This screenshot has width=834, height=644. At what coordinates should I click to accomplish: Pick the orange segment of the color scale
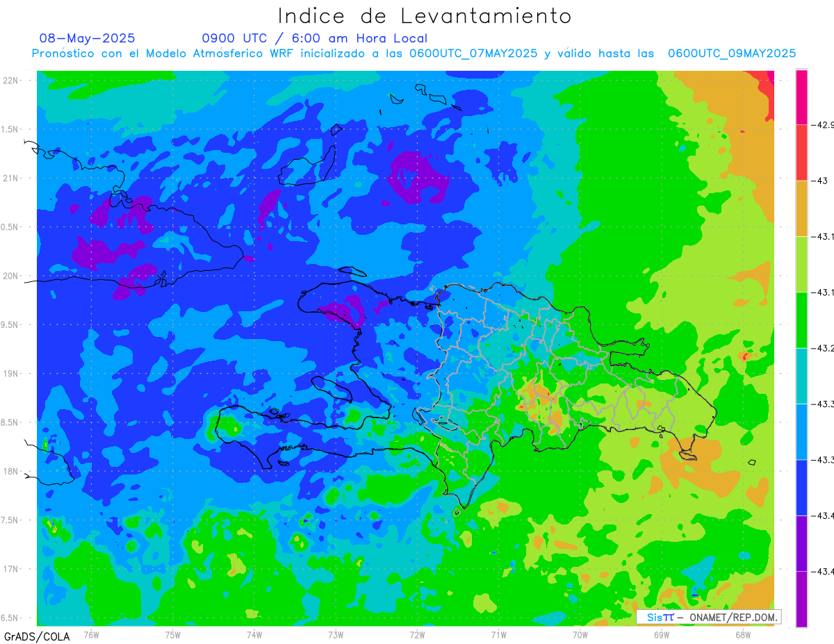tap(801, 209)
